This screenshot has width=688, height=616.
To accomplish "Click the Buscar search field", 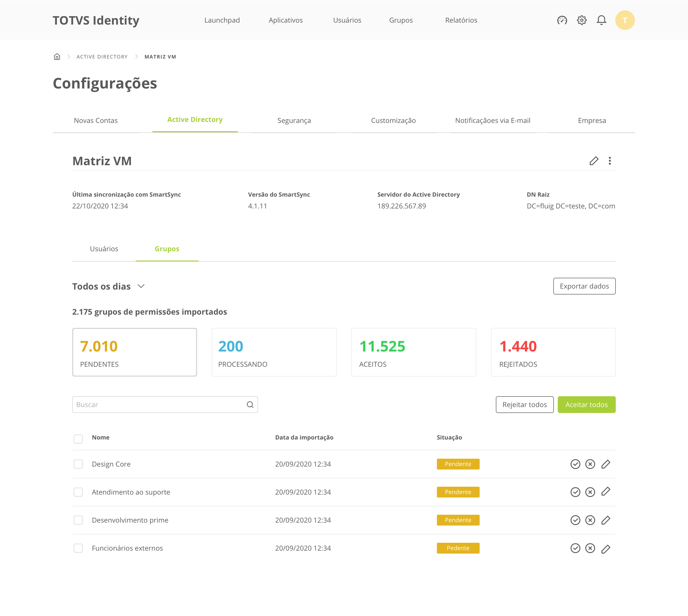I will 159,405.
